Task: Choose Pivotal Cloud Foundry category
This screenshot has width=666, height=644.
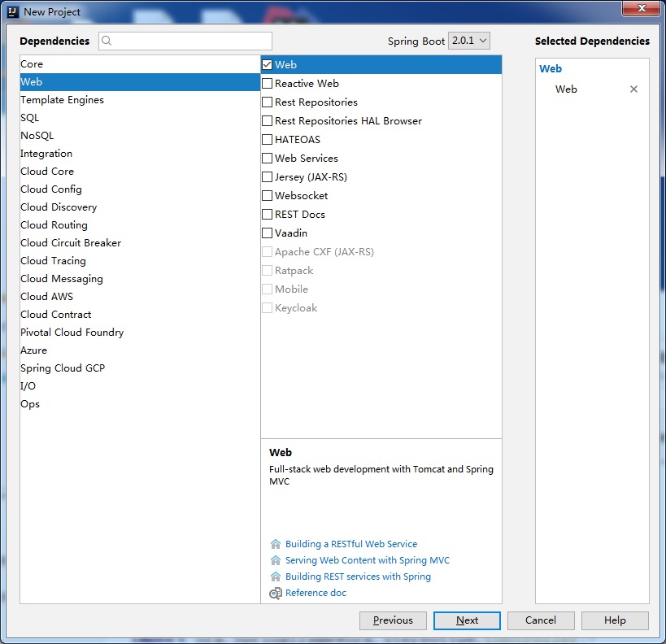Action: coord(140,333)
